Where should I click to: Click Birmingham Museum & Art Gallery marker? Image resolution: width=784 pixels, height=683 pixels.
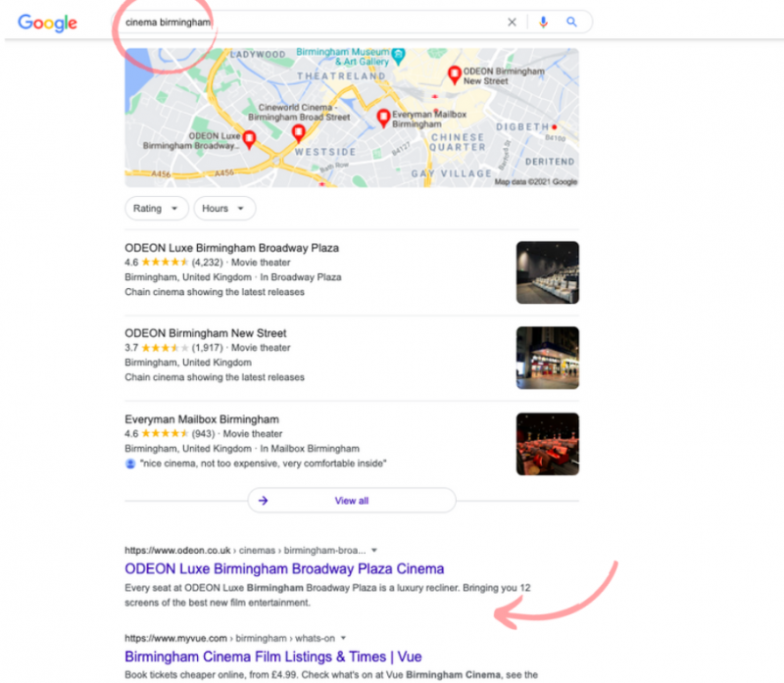click(x=399, y=57)
